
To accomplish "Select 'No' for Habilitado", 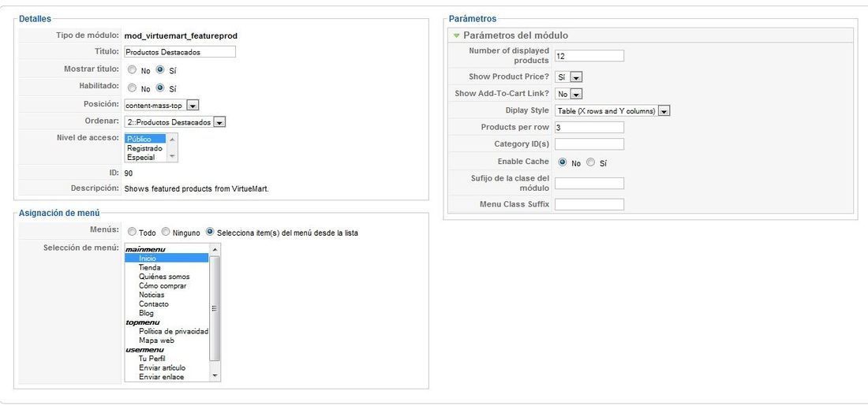I will tap(132, 88).
